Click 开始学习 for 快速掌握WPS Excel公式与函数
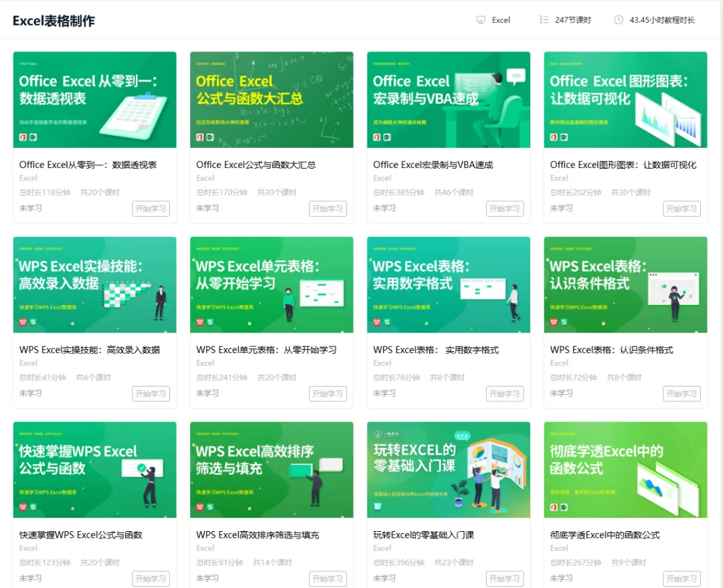723x588 pixels. [x=151, y=579]
